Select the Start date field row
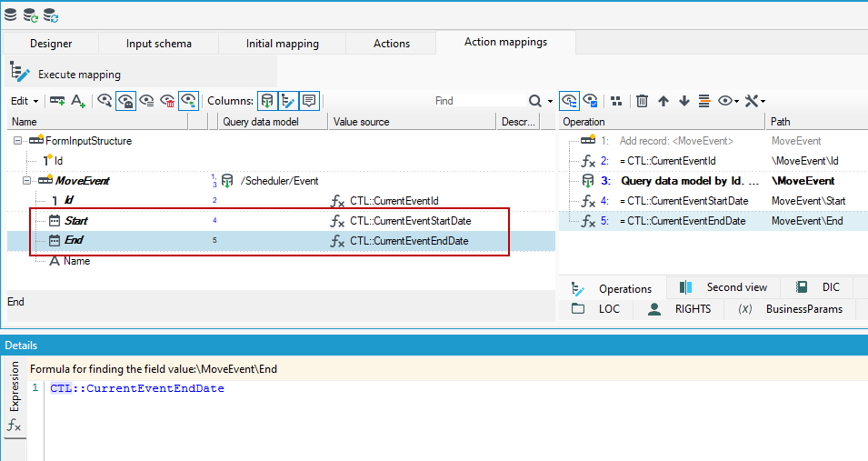This screenshot has width=868, height=461. [x=281, y=221]
